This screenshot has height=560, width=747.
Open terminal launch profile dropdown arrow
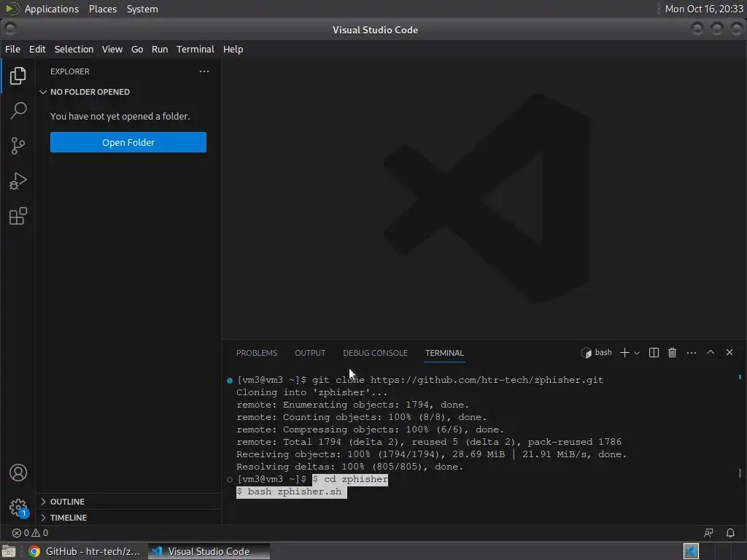click(637, 353)
